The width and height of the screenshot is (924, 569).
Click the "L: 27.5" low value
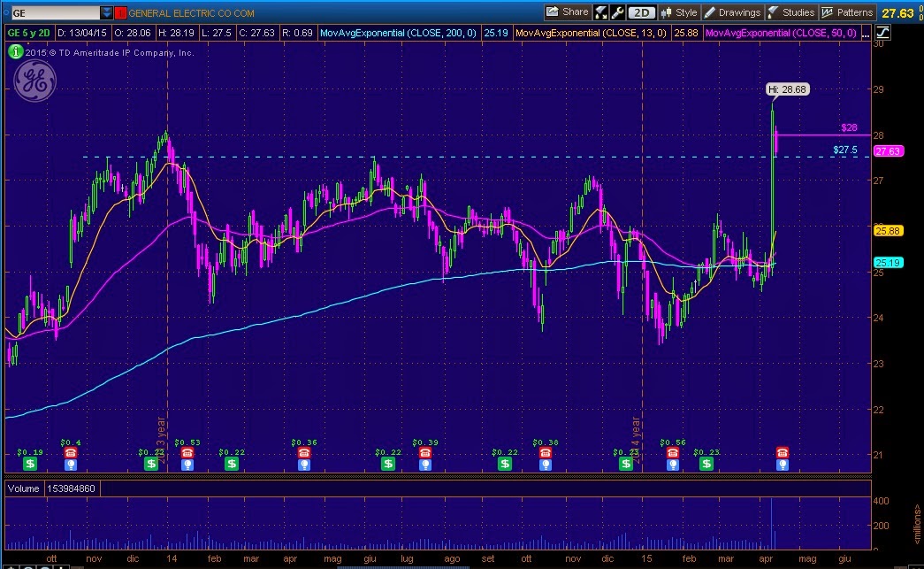[x=217, y=33]
